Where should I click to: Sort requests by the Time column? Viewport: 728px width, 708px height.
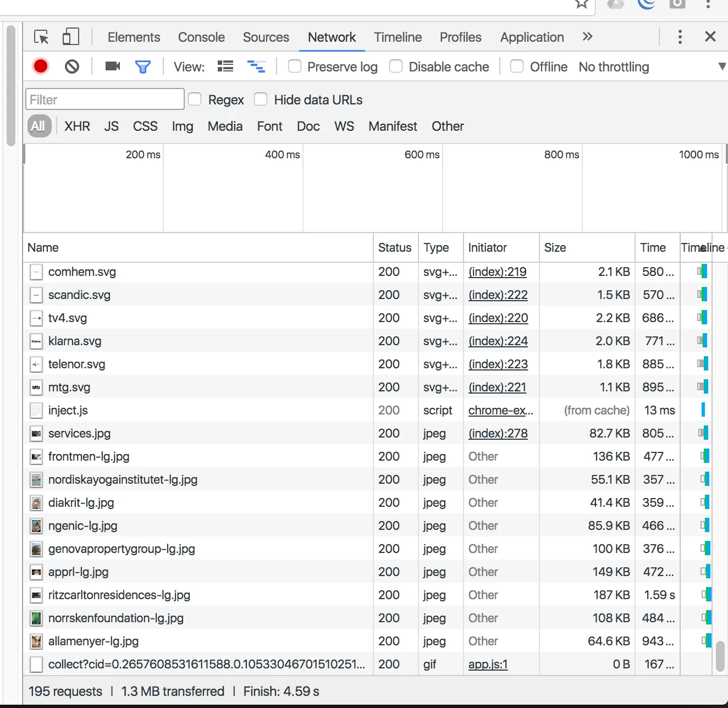click(657, 248)
